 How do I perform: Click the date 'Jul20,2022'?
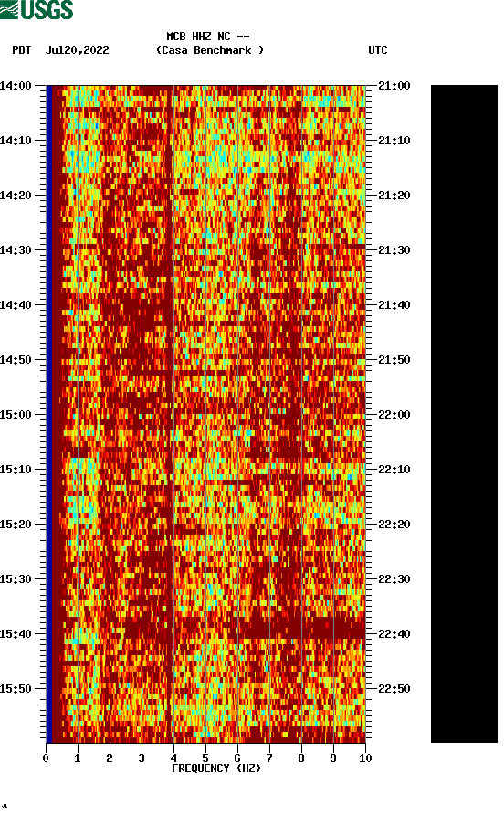(x=78, y=50)
